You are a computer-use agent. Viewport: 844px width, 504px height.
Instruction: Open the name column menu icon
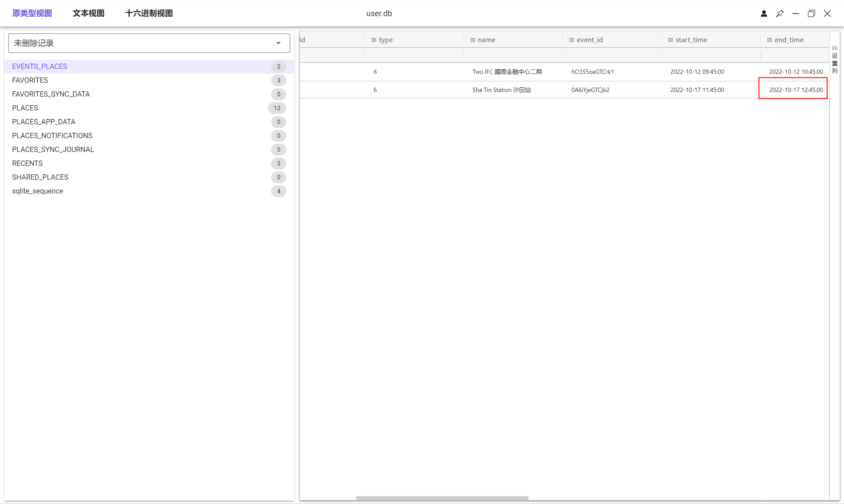(x=473, y=40)
